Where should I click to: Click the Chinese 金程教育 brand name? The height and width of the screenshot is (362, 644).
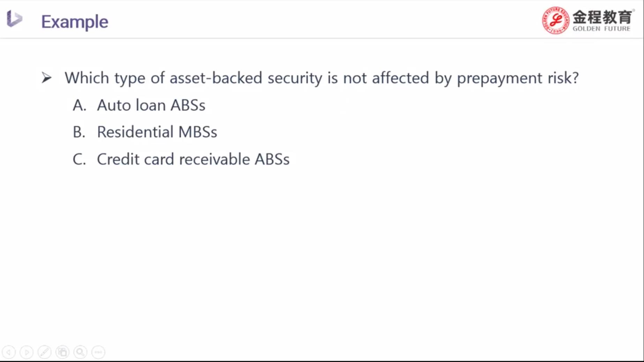click(602, 17)
